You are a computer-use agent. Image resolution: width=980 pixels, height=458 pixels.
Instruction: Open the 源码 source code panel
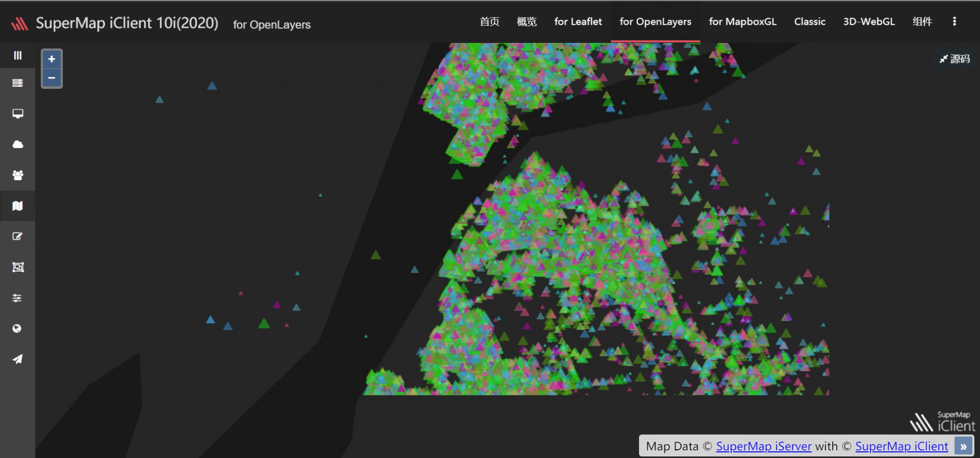coord(955,59)
